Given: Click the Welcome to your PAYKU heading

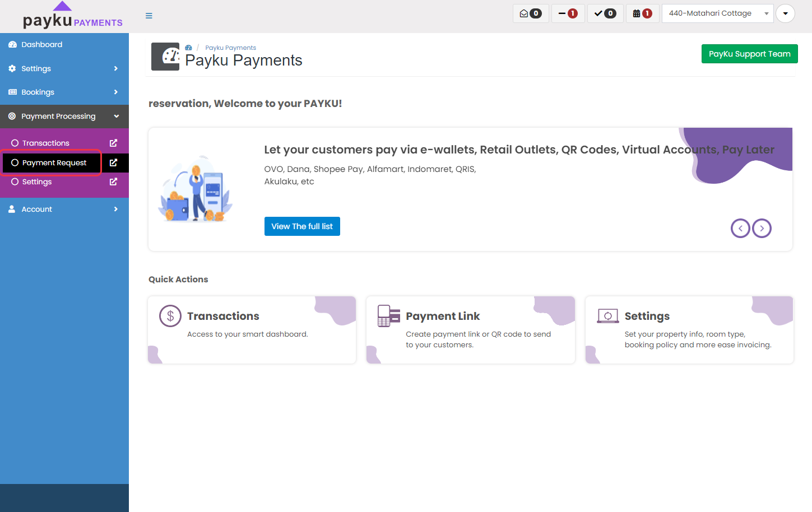Looking at the screenshot, I should [x=245, y=104].
